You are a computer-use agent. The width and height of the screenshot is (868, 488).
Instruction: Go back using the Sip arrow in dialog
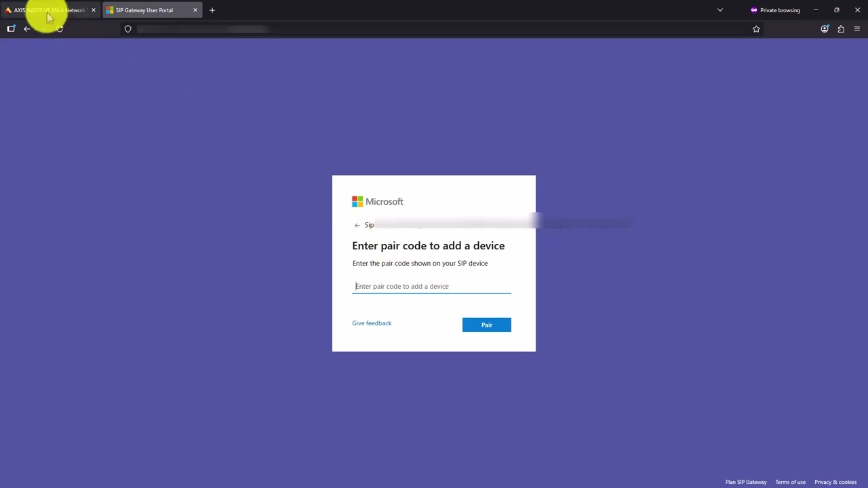coord(357,225)
